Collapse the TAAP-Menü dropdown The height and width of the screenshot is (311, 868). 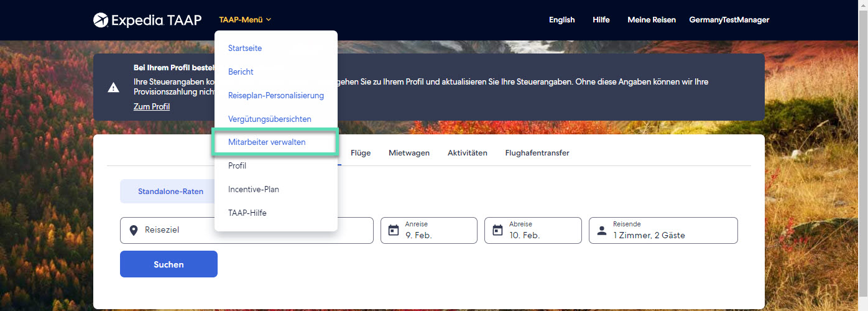coord(245,20)
